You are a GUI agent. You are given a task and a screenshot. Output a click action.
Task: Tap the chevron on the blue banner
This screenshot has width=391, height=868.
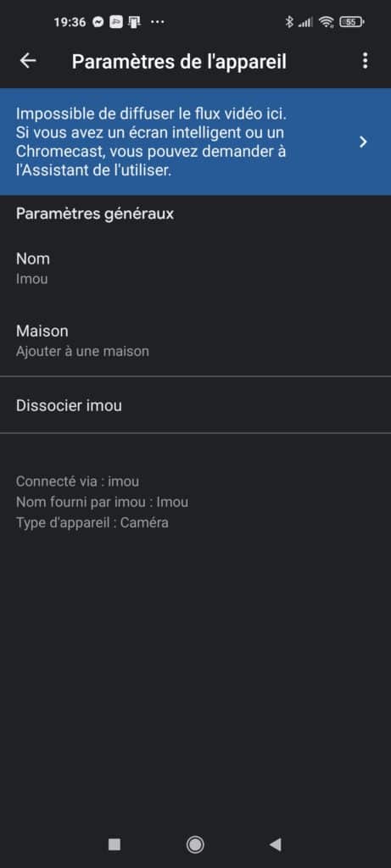click(x=363, y=142)
